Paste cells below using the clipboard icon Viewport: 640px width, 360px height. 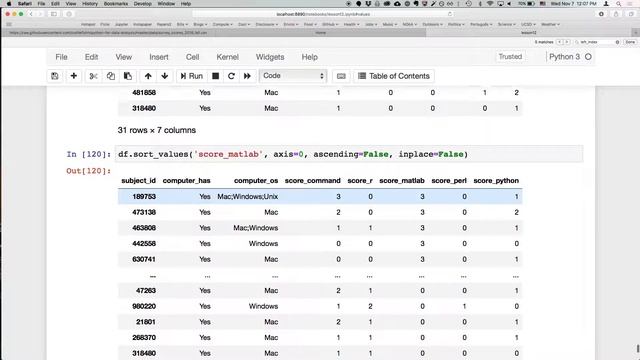128,76
